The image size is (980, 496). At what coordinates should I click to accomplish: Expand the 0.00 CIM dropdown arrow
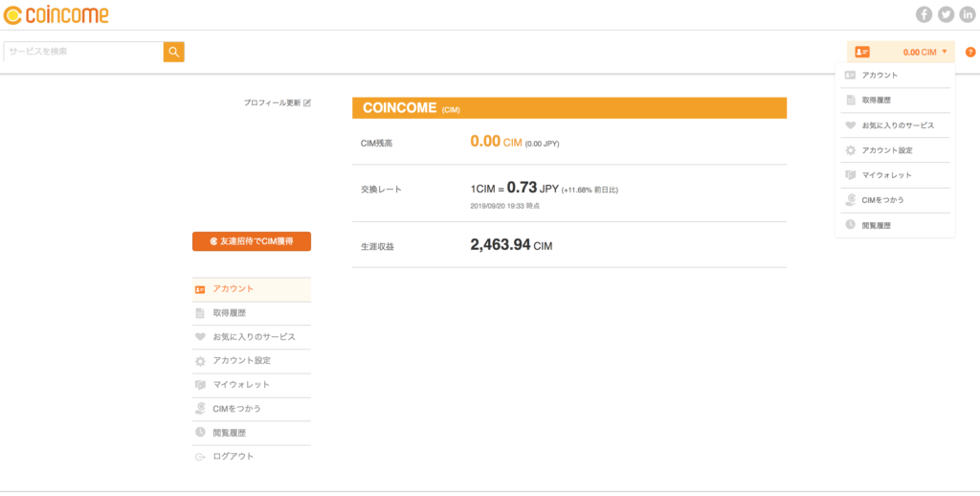coord(945,52)
